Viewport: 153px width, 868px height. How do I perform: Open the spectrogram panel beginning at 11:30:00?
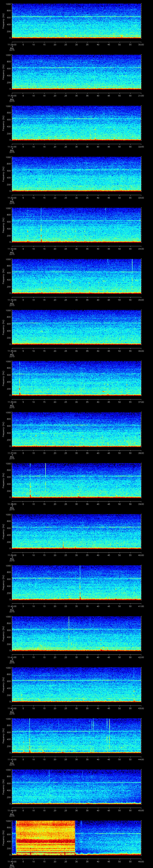pos(76,72)
